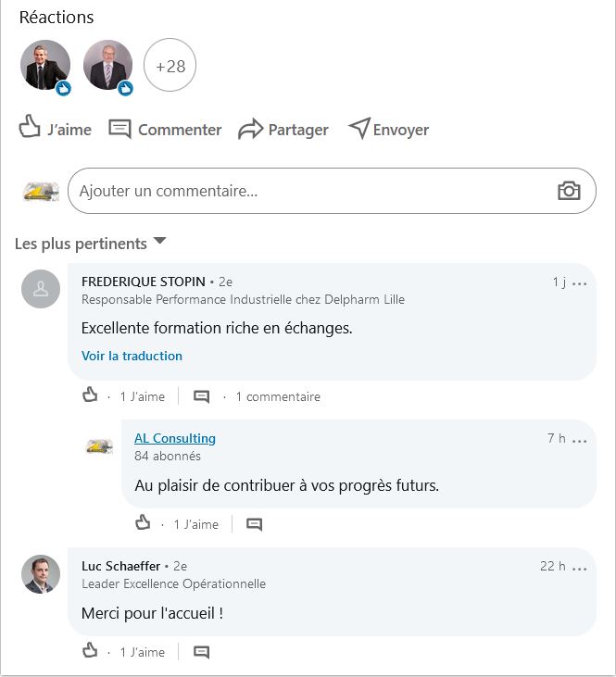
Task: Click 'Voir la traduction' link
Action: pos(132,356)
